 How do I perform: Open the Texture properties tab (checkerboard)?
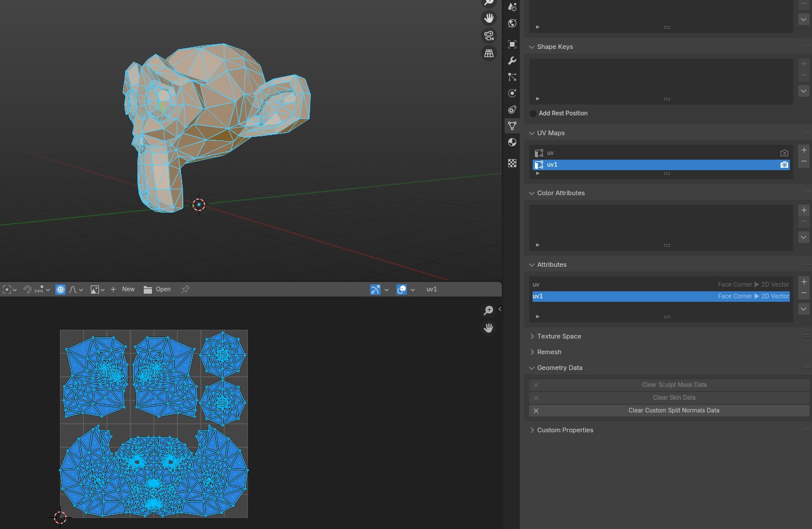coord(512,163)
